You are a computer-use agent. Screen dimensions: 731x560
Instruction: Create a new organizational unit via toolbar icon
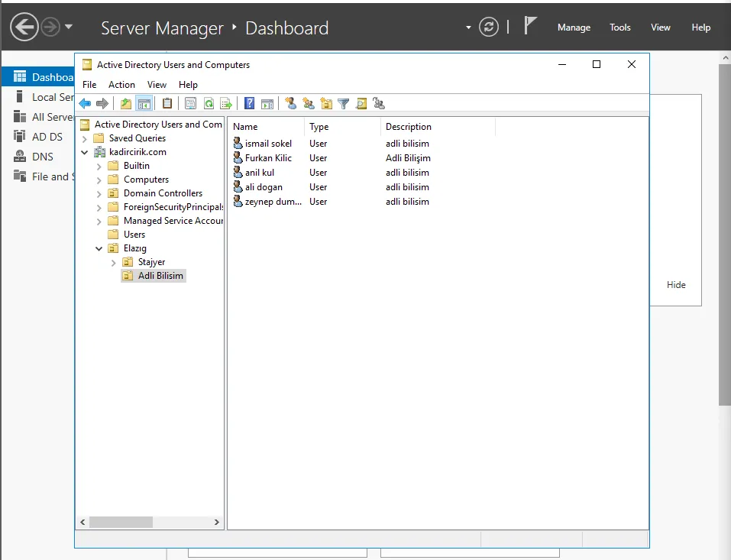point(326,103)
